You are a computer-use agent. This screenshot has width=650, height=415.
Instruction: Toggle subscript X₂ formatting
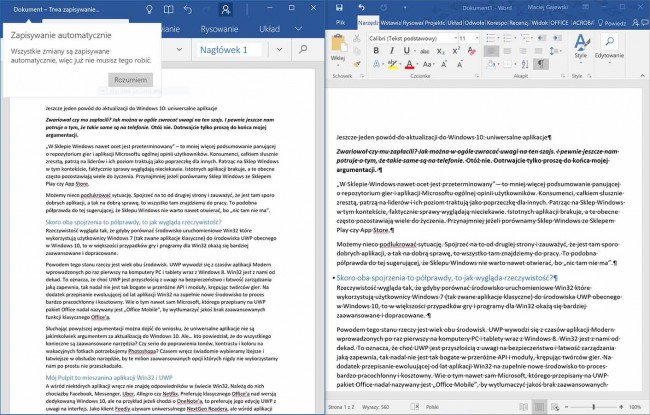pyautogui.click(x=441, y=51)
